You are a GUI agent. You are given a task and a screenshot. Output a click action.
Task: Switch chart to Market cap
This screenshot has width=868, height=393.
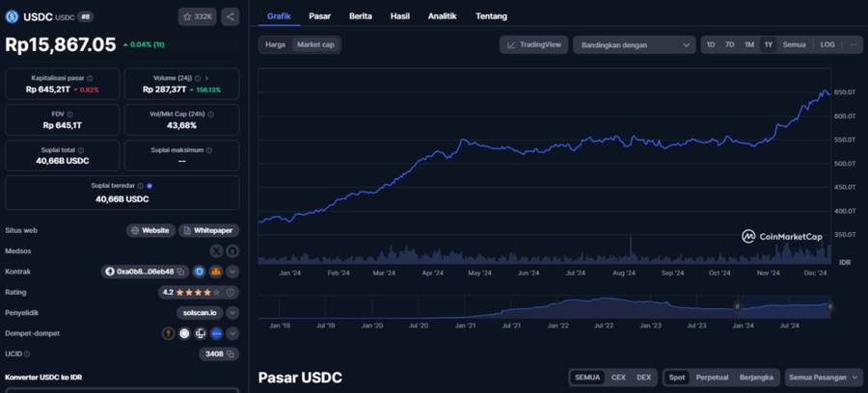pyautogui.click(x=315, y=44)
